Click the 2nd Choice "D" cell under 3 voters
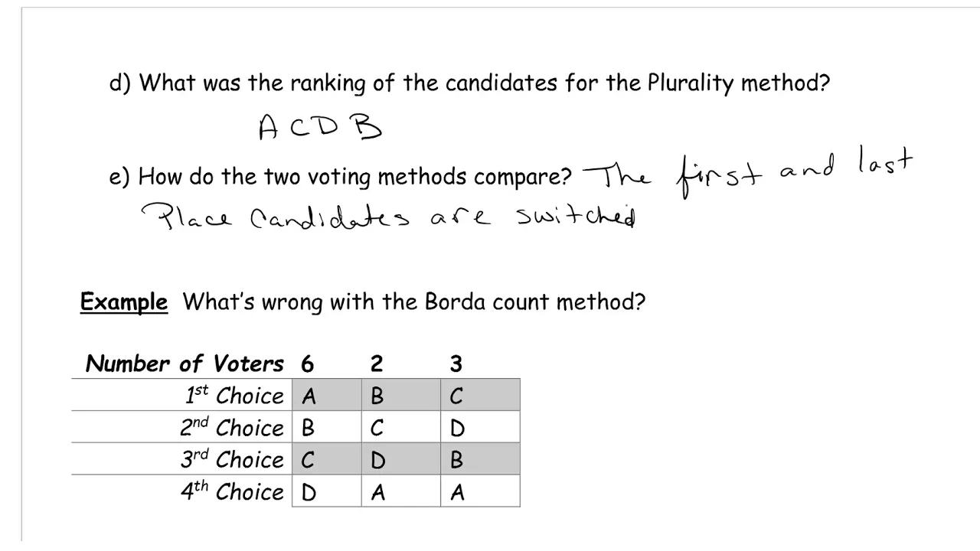Viewport: 980px width, 551px height. pyautogui.click(x=480, y=428)
